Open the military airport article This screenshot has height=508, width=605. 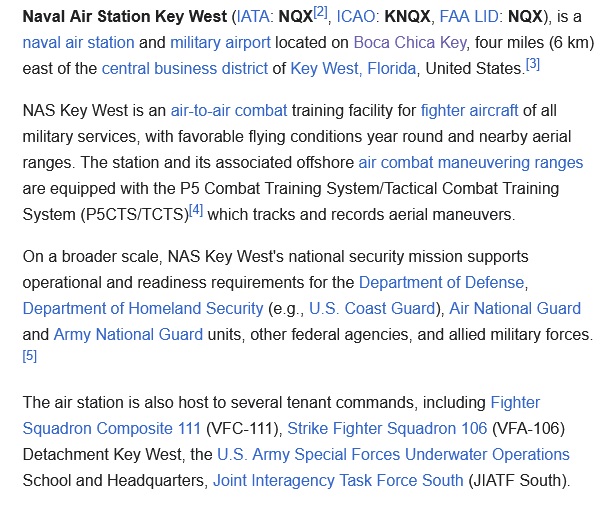pos(220,42)
